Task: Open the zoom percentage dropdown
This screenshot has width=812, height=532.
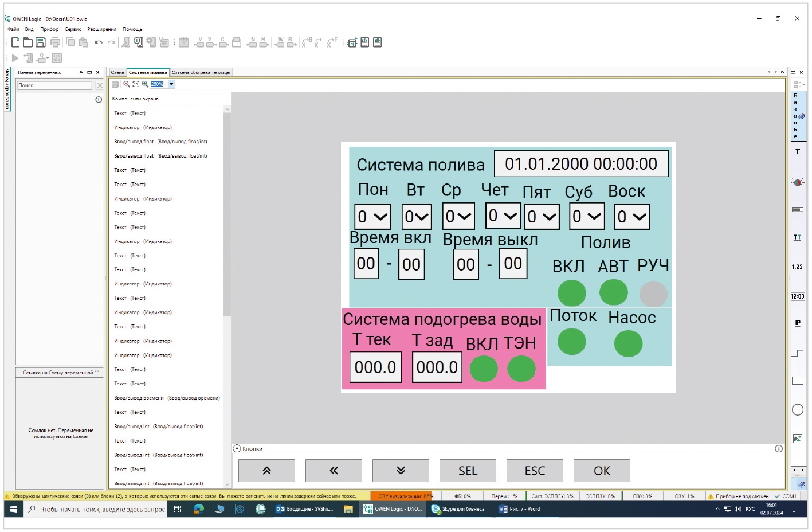Action: click(x=171, y=84)
